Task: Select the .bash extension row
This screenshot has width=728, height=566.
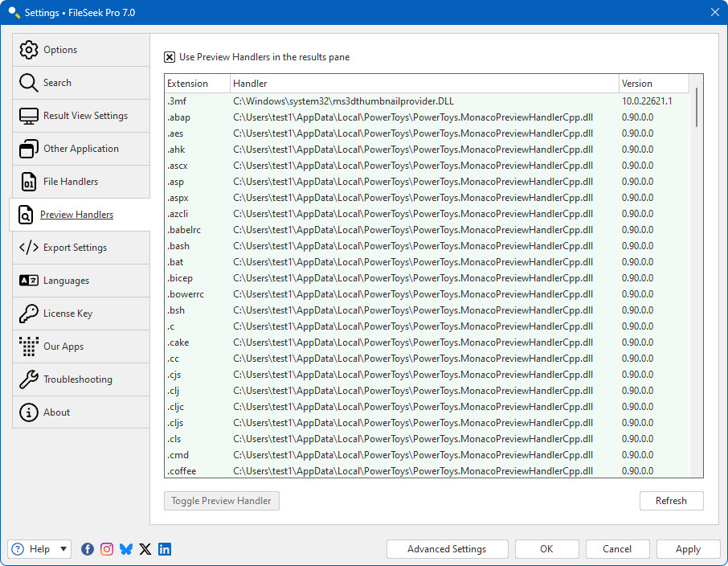Action: (427, 246)
